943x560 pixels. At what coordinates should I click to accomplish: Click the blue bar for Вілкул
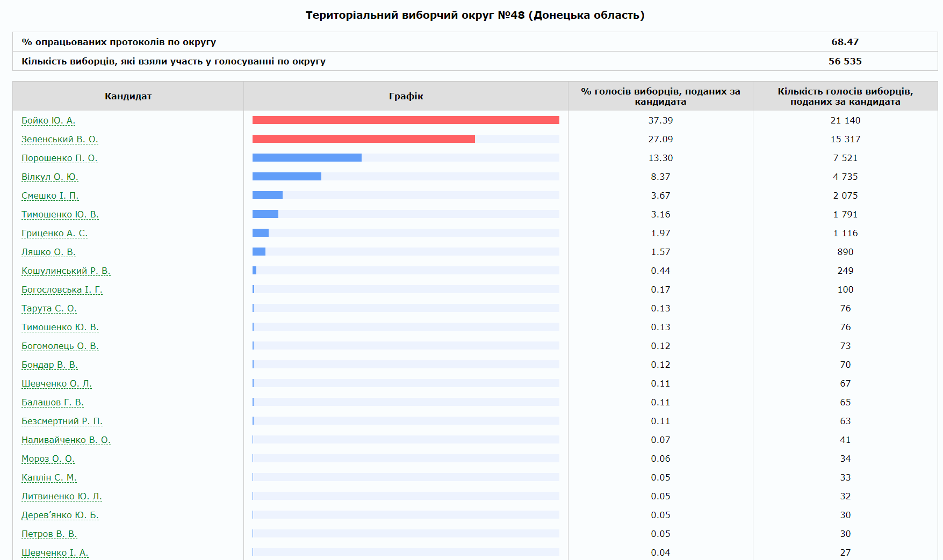click(287, 177)
